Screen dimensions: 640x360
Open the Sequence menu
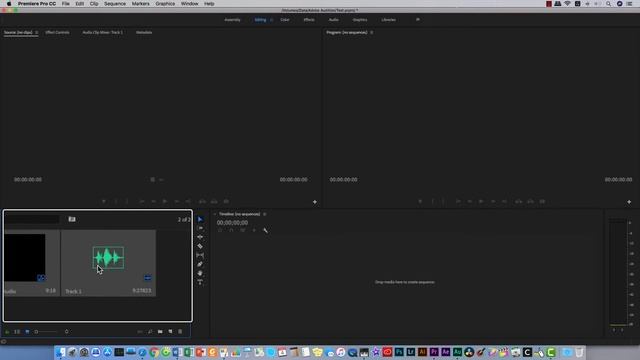tap(115, 4)
